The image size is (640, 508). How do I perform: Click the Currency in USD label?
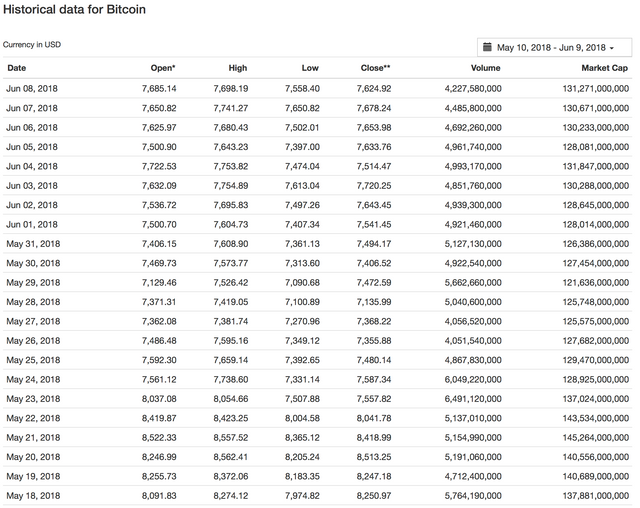(34, 45)
